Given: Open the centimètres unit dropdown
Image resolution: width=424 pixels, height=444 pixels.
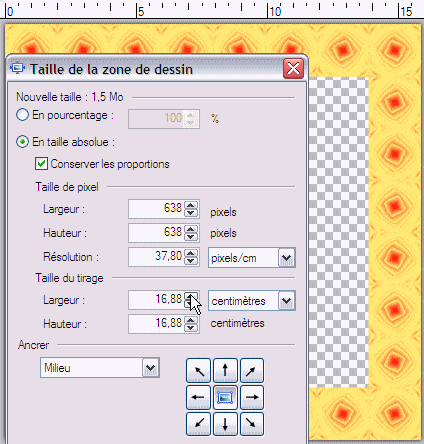Looking at the screenshot, I should point(287,301).
